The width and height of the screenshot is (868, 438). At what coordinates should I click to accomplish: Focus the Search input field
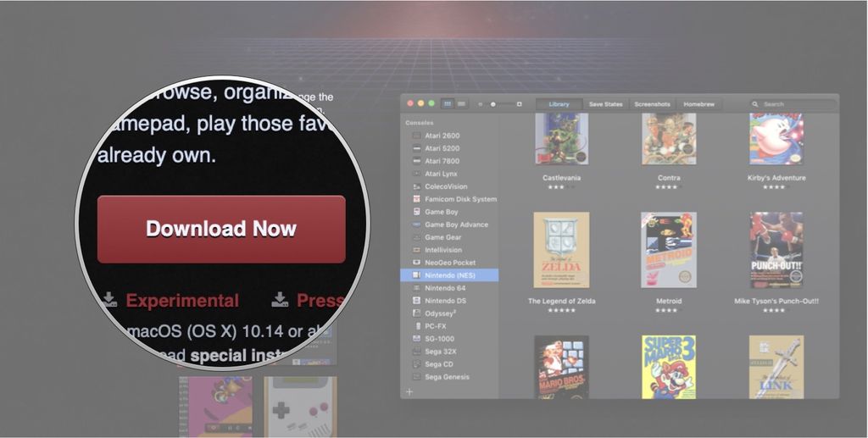(793, 104)
